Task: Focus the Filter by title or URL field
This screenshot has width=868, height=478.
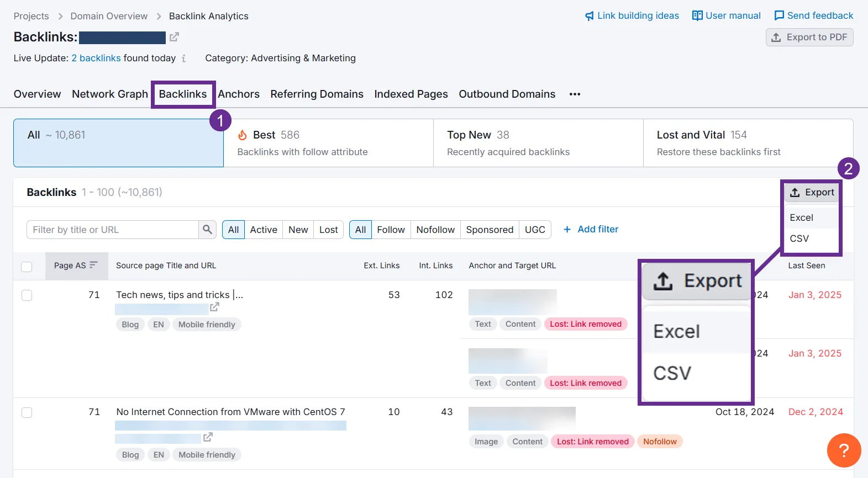Action: point(113,230)
